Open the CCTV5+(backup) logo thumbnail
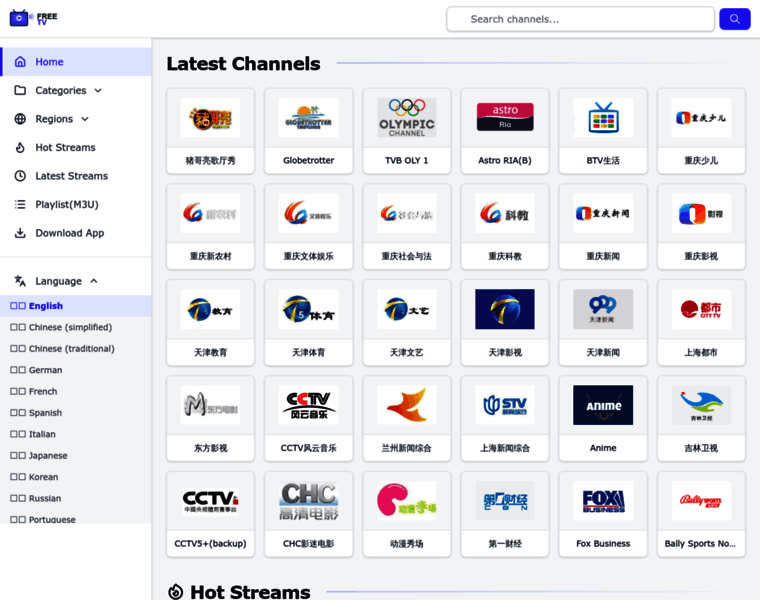The height and width of the screenshot is (600, 760). [x=210, y=501]
